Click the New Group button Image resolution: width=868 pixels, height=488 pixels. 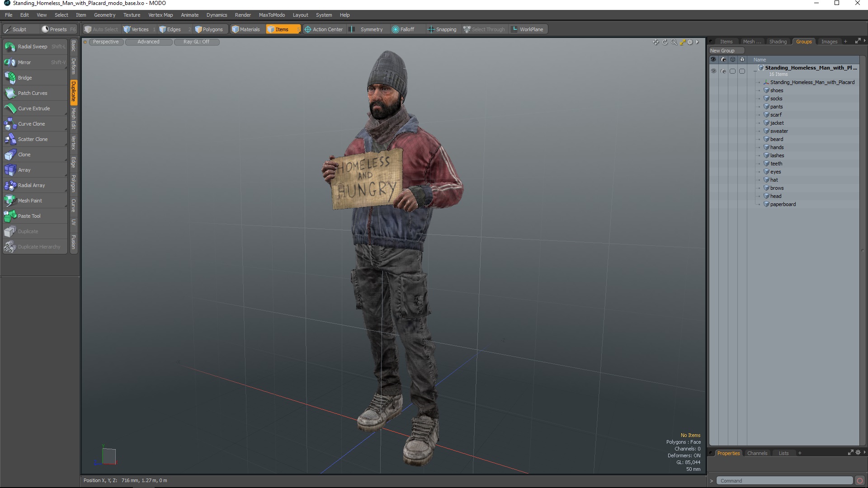click(x=728, y=51)
